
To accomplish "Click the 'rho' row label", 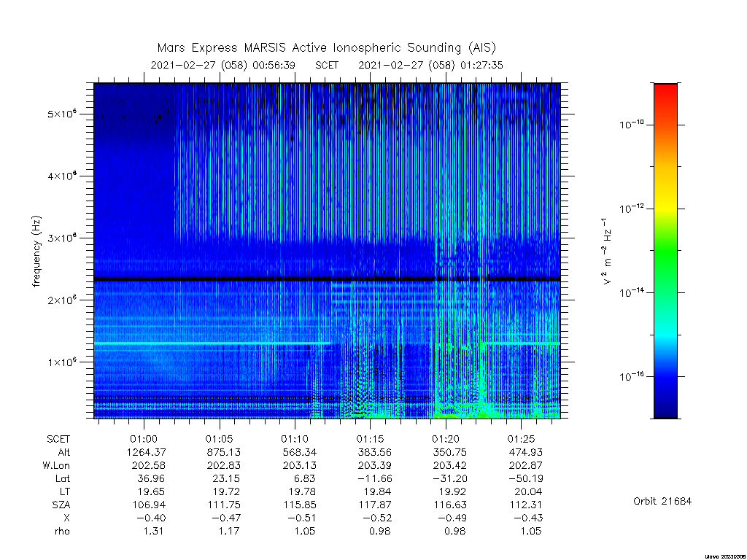I will coord(62,531).
